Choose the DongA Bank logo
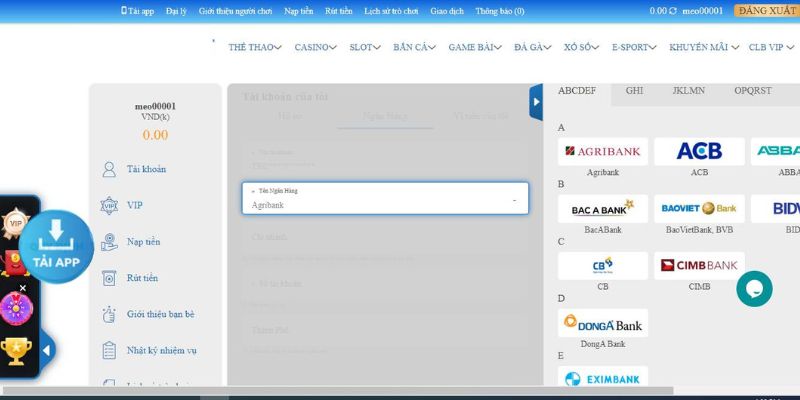Viewport: 800px width, 400px height. [603, 323]
